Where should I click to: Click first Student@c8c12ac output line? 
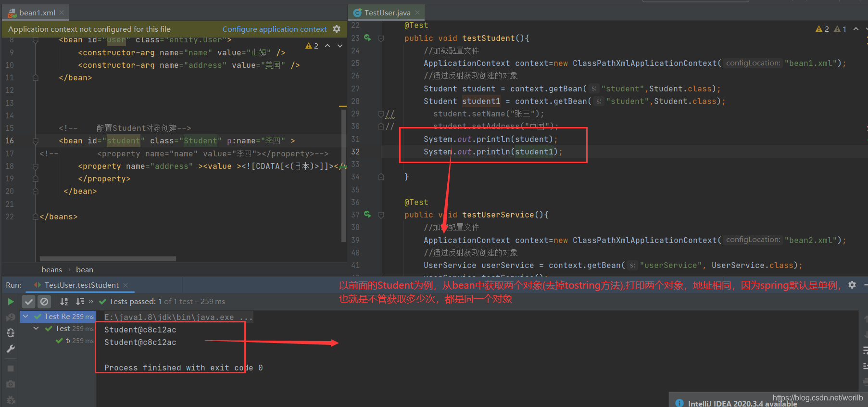pyautogui.click(x=140, y=330)
